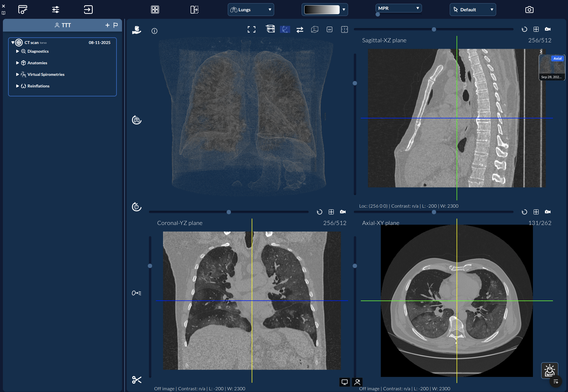Image resolution: width=568 pixels, height=392 pixels.
Task: Reset the Sagittal view rotation
Action: point(524,29)
